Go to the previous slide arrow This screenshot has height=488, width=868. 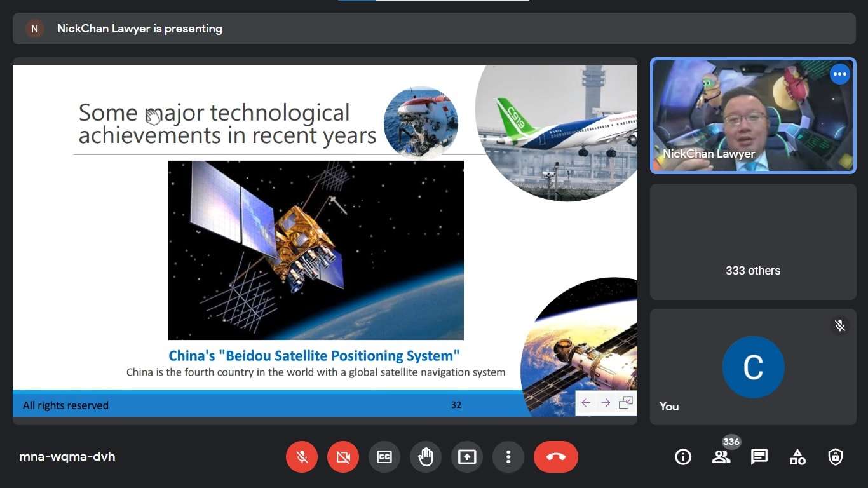(x=586, y=403)
